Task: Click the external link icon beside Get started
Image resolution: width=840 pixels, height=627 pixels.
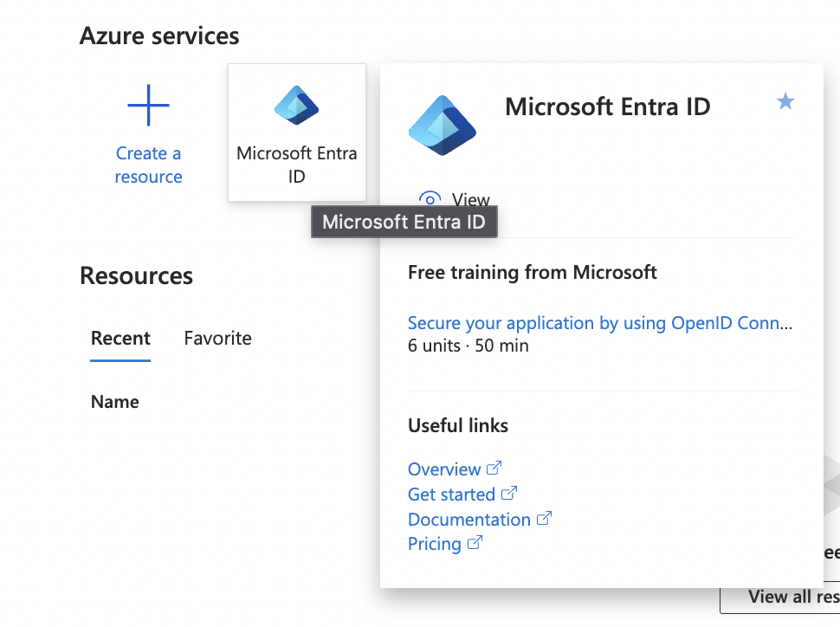Action: click(509, 493)
